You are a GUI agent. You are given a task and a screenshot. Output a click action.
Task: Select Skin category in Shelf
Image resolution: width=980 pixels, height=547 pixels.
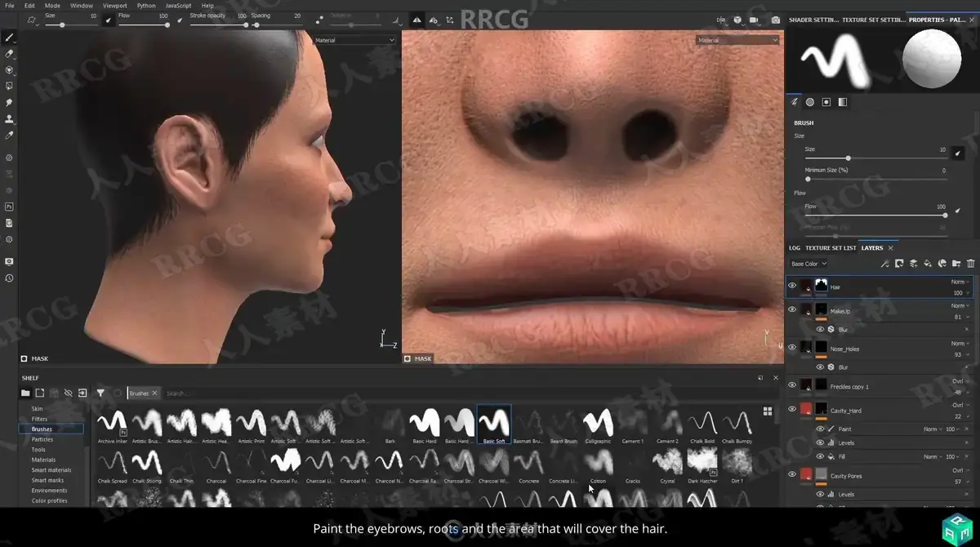pos(37,408)
